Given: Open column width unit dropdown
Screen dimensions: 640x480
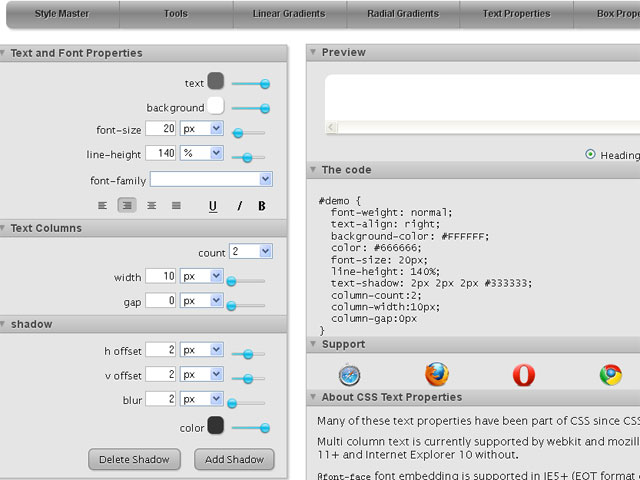Looking at the screenshot, I should click(202, 276).
